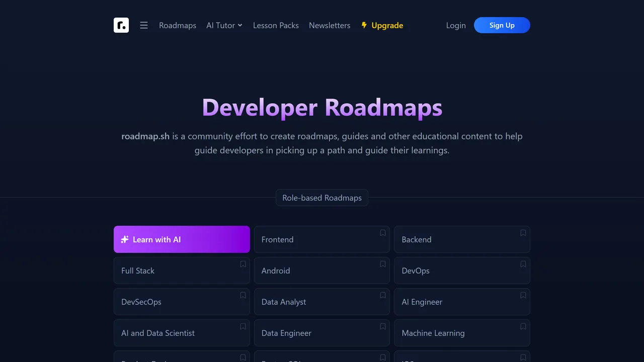
Task: Bookmark the Backend roadmap
Action: [x=523, y=233]
